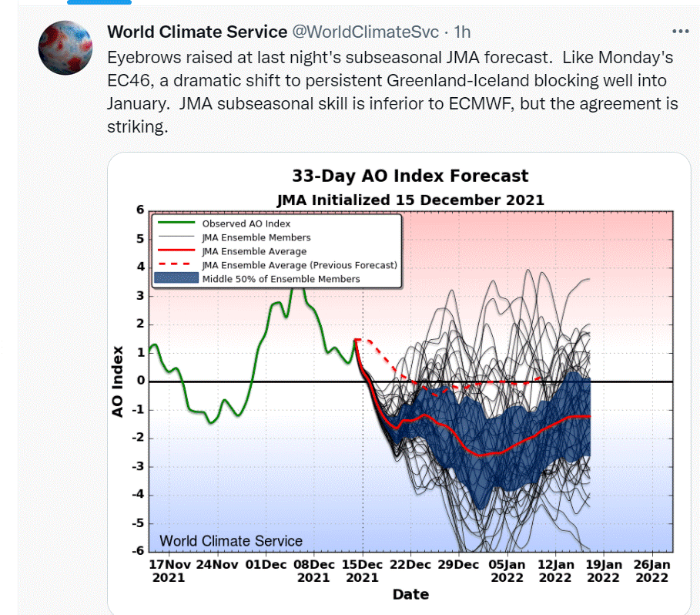Open the tweet's three-dot more menu

pyautogui.click(x=680, y=32)
